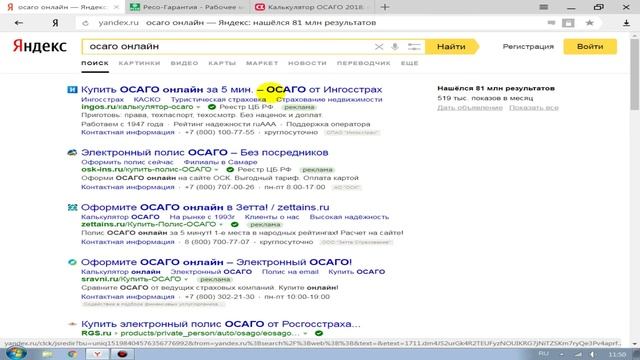
Task: Open the Windows Start menu
Action: click(16, 353)
